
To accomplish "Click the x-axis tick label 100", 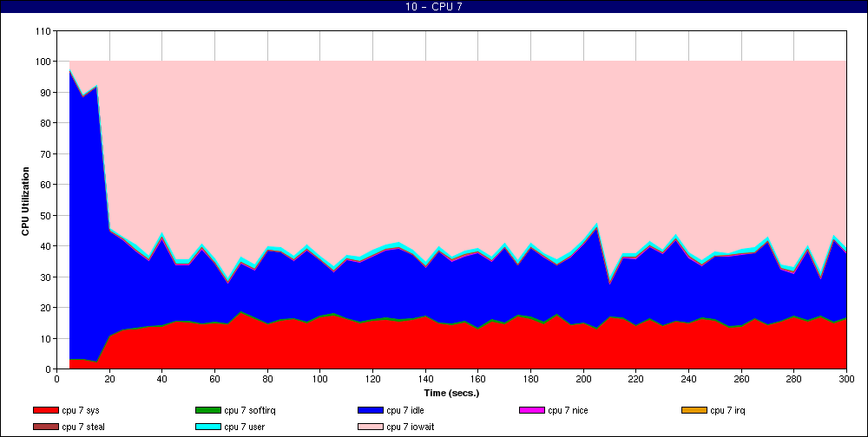I will [x=320, y=379].
